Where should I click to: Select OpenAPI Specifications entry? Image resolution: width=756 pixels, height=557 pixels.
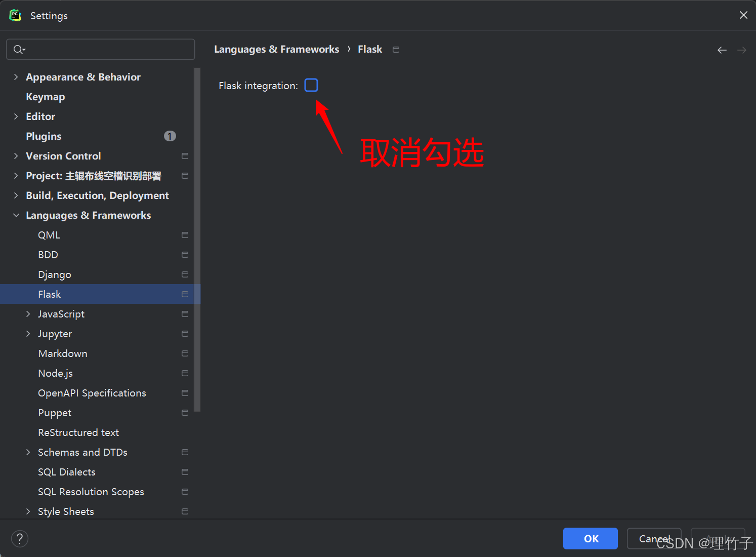coord(92,393)
